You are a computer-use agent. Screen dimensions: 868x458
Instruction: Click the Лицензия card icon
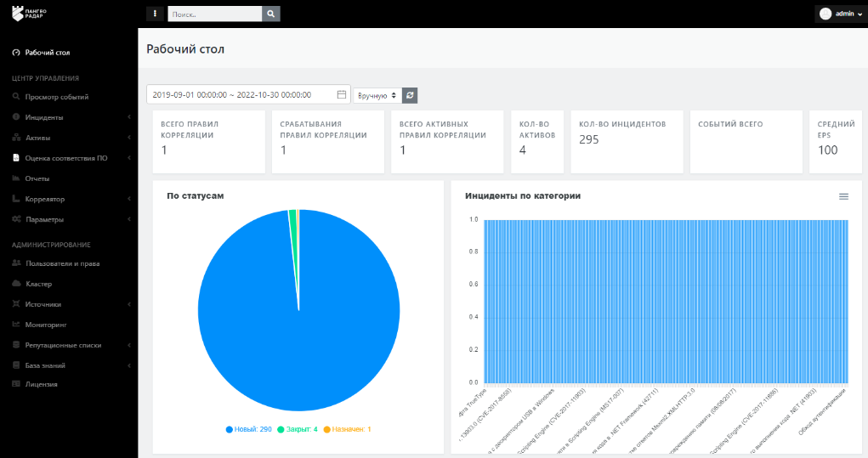(x=16, y=383)
